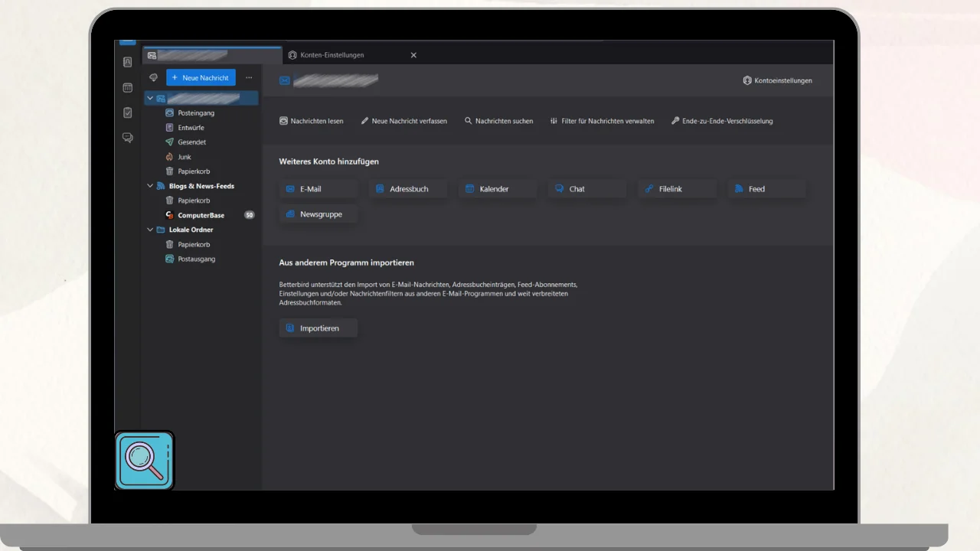980x551 pixels.
Task: Open Filter für Nachrichten verwalten
Action: tap(602, 121)
